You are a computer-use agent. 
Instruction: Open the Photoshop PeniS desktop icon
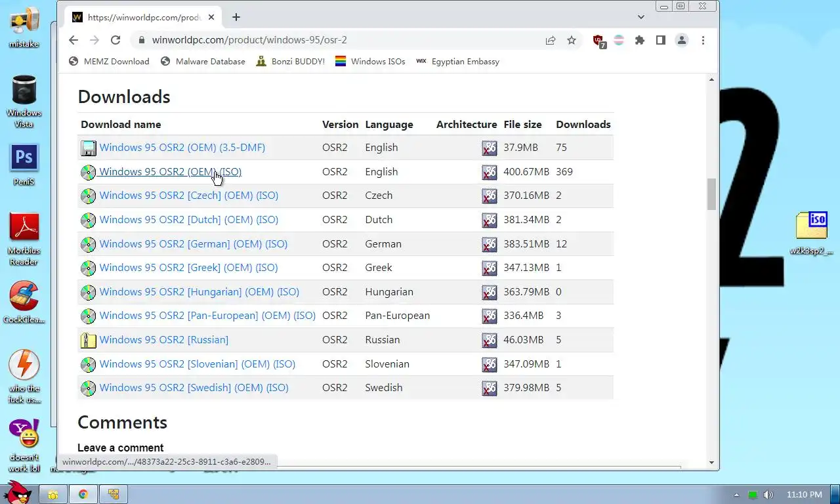(x=24, y=165)
